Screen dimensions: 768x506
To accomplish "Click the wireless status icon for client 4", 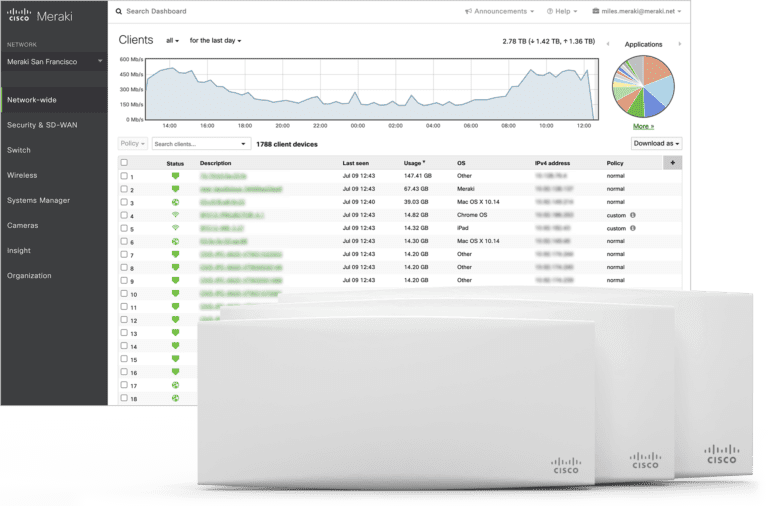I will coord(175,215).
